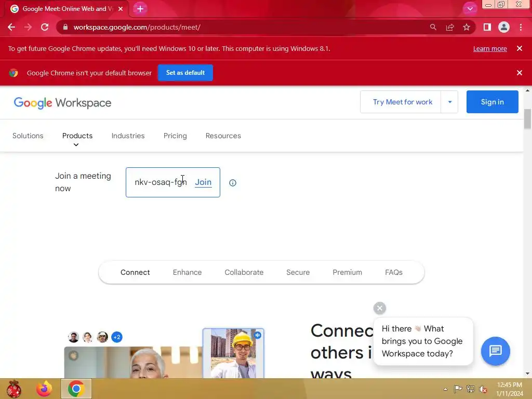Close the Google Meet tab
This screenshot has width=532, height=399.
[x=121, y=9]
